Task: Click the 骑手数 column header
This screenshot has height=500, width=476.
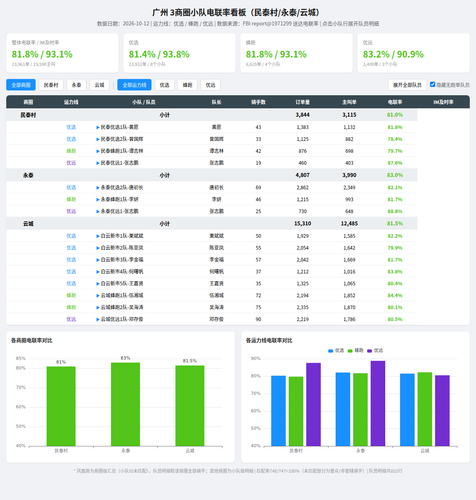Action: (x=258, y=102)
